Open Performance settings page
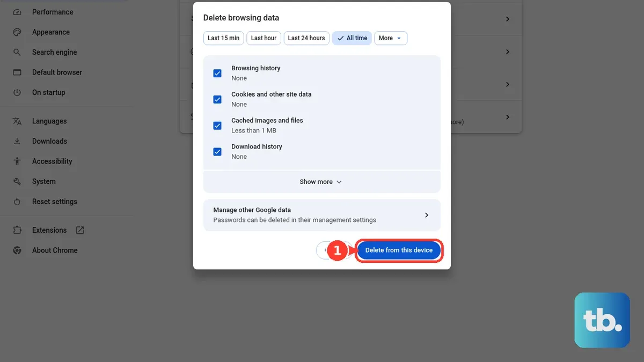This screenshot has width=644, height=362. click(53, 12)
